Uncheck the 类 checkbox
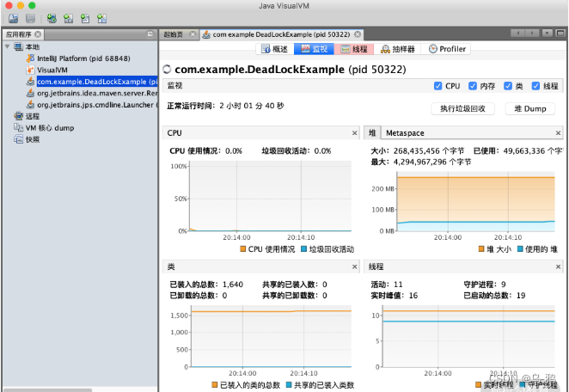The image size is (569, 392). 508,86
